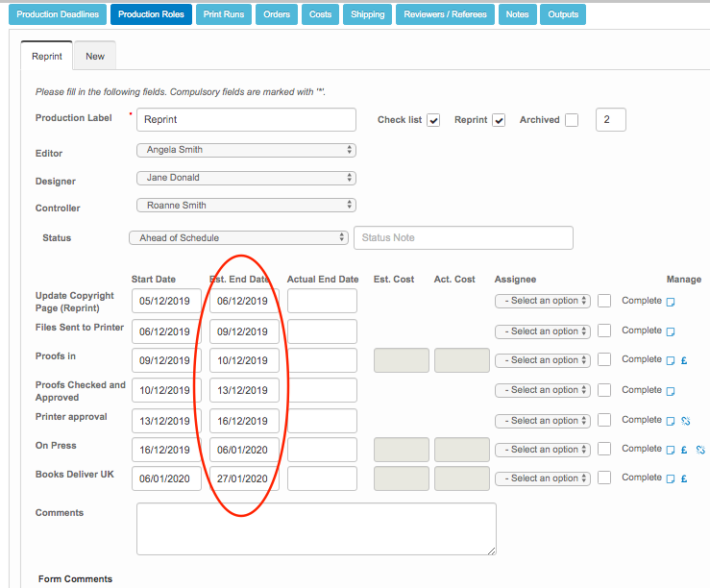The height and width of the screenshot is (588, 710).
Task: Click the pound cost icon in Books Deliver UK row
Action: (684, 478)
